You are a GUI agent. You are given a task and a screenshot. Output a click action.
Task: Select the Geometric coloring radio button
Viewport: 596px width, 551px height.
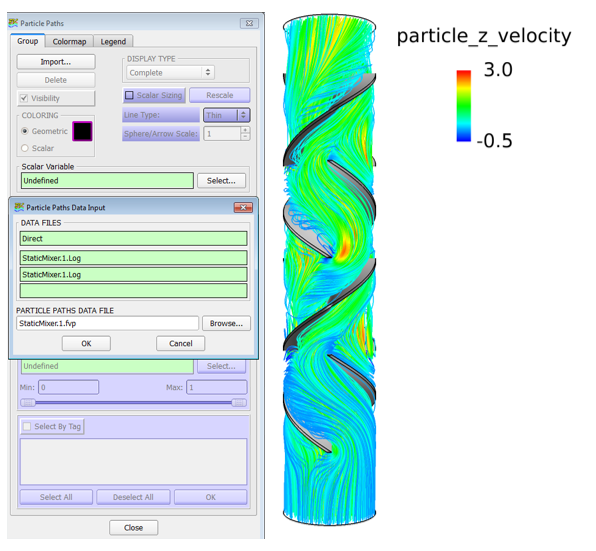pos(25,131)
